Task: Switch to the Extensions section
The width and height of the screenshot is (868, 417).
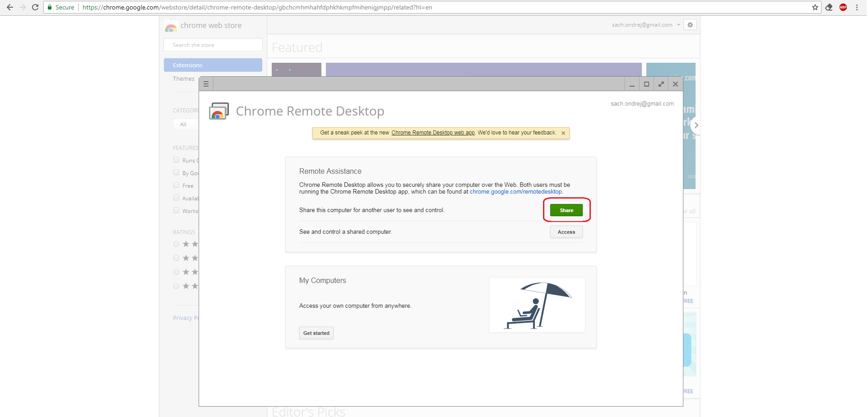Action: [213, 65]
